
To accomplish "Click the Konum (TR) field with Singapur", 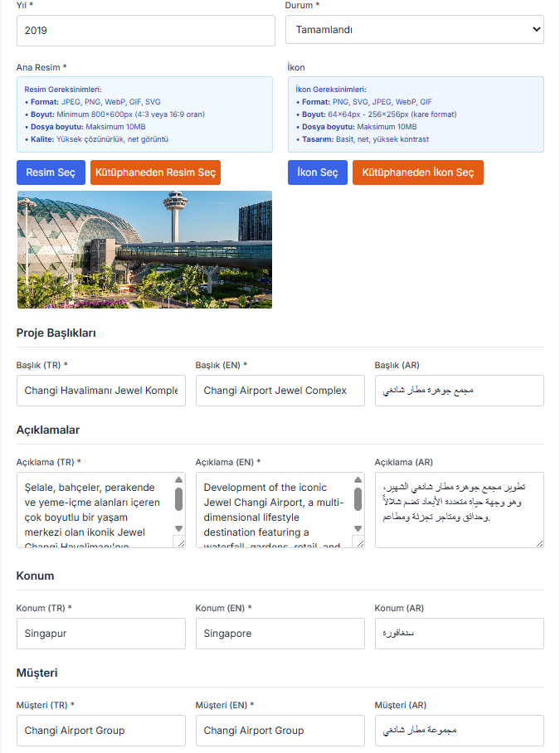I will [101, 634].
